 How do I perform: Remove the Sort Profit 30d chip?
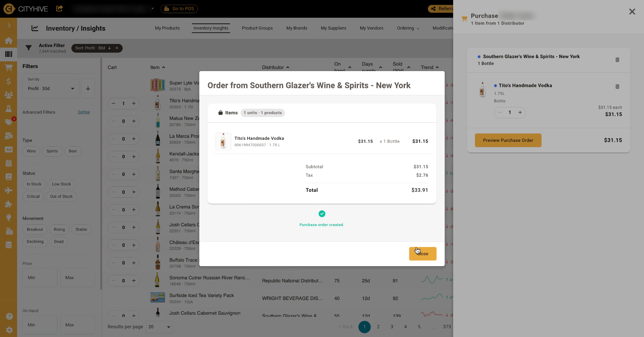[x=117, y=48]
